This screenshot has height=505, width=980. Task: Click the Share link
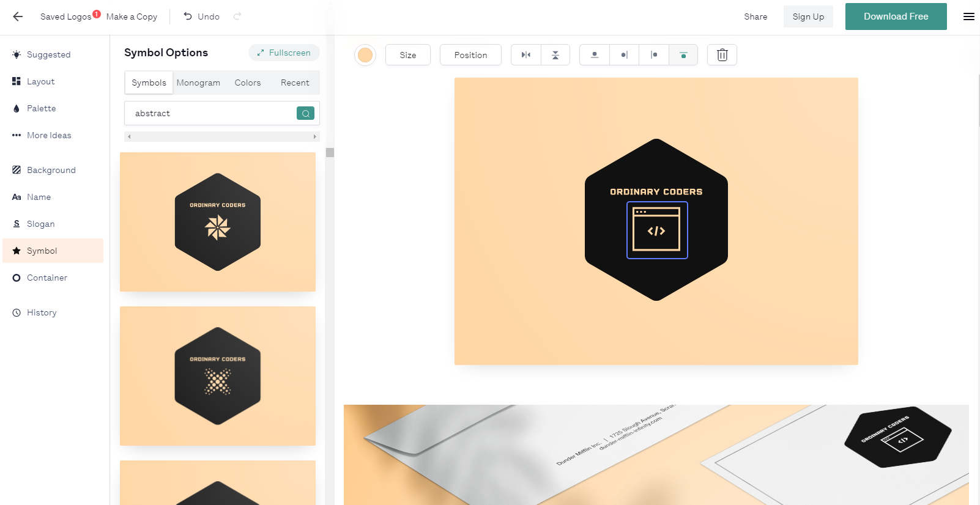coord(755,17)
